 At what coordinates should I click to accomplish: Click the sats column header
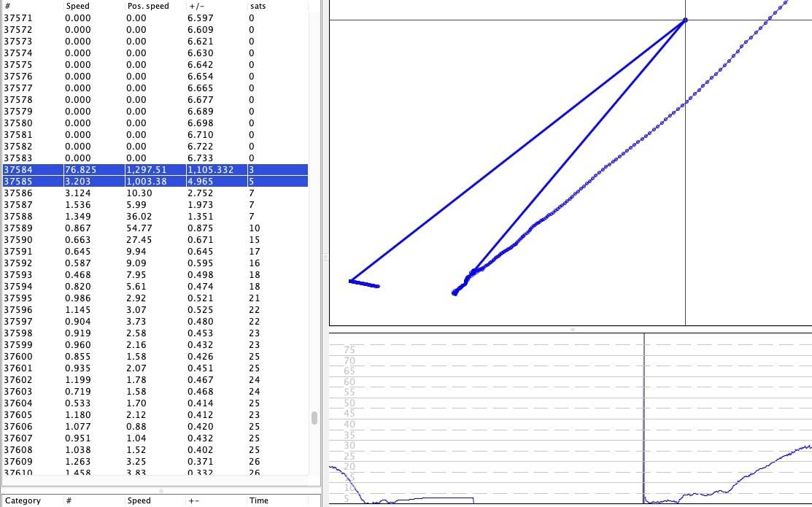coord(257,6)
